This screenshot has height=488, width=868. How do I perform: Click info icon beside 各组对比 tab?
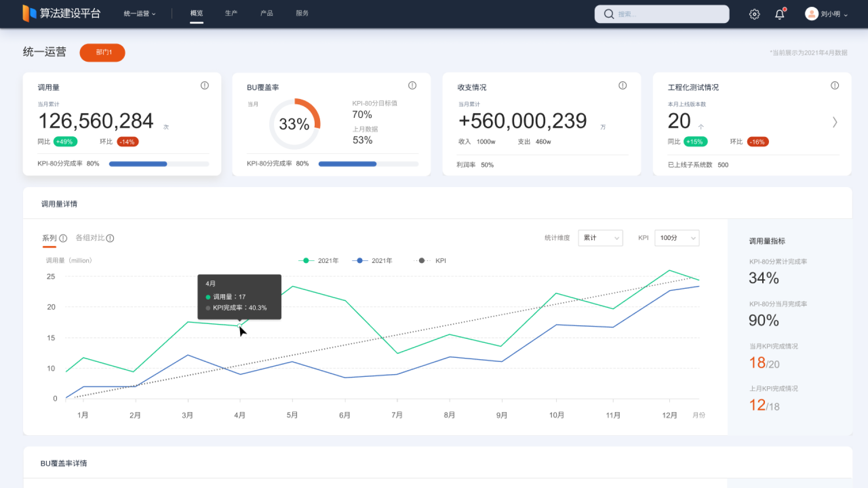pyautogui.click(x=110, y=238)
